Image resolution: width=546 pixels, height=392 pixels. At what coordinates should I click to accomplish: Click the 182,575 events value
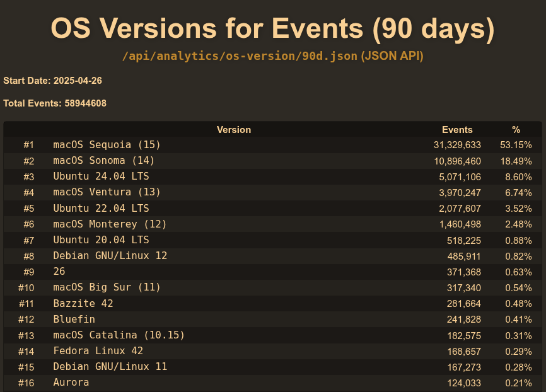(464, 336)
